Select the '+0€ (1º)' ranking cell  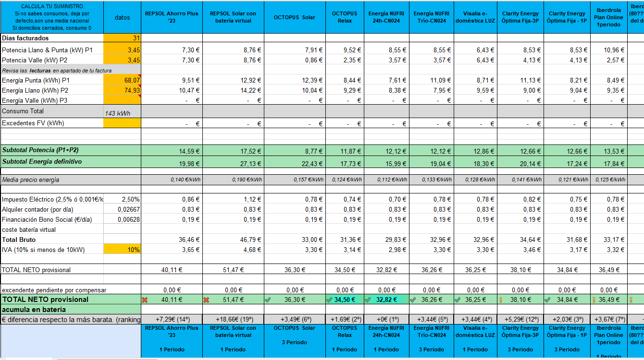coord(386,320)
